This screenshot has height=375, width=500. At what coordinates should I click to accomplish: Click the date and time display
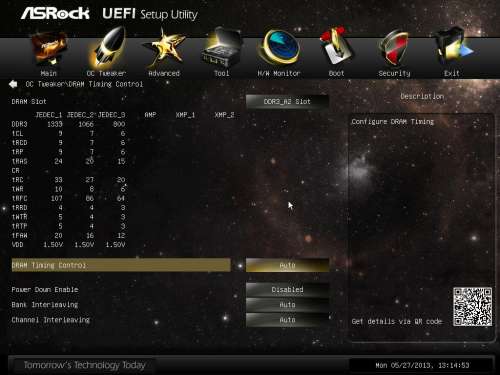422,365
